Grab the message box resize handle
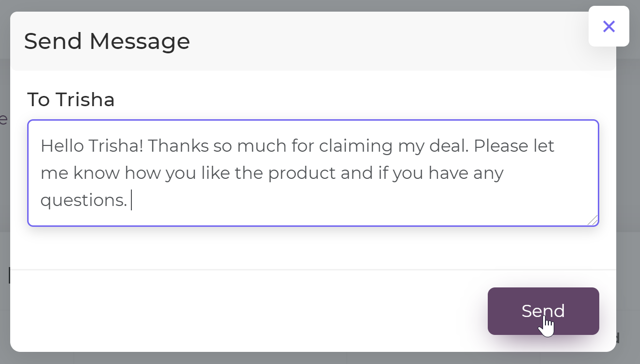 (x=592, y=220)
